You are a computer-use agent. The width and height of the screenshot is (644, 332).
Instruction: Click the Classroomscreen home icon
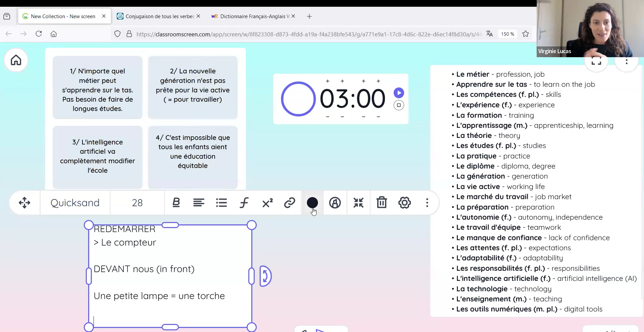(x=16, y=60)
